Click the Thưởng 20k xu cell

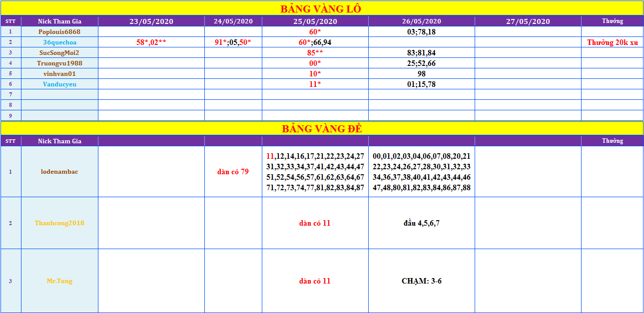[613, 42]
